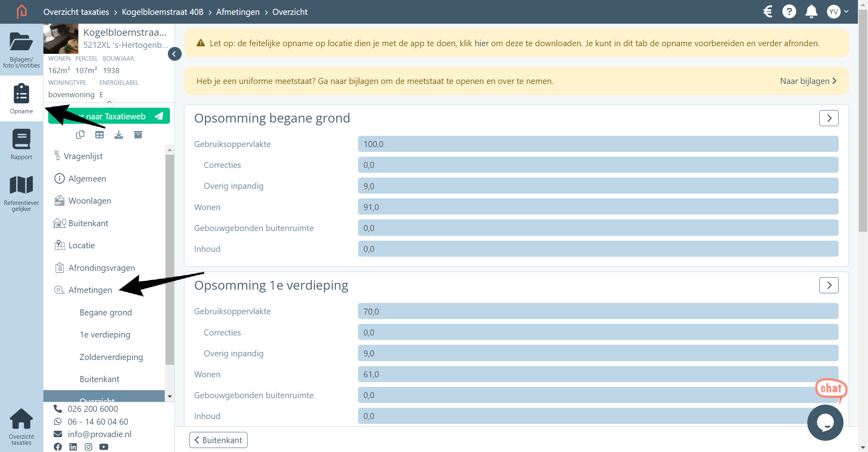
Task: Open the Rapport sidebar section
Action: coord(21,144)
